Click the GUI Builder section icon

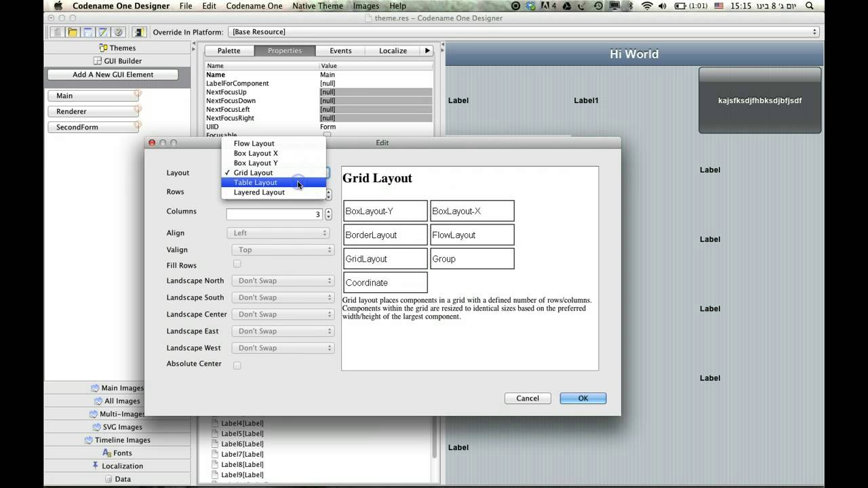point(97,60)
